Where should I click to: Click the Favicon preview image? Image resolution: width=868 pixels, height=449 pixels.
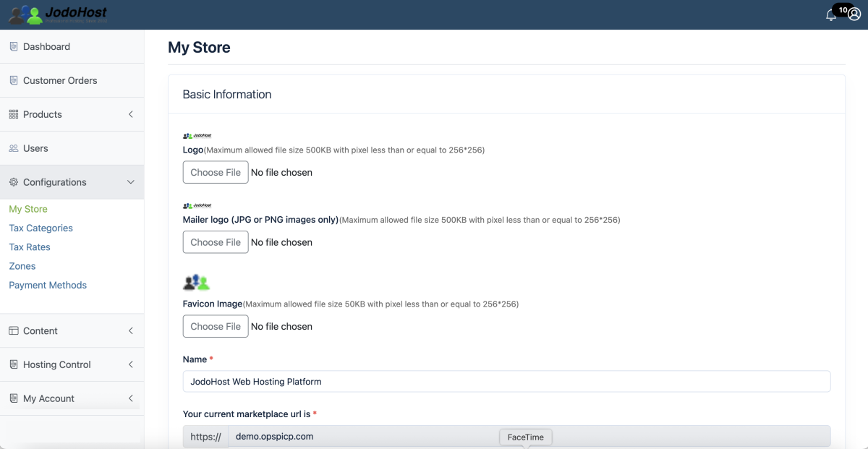coord(196,282)
